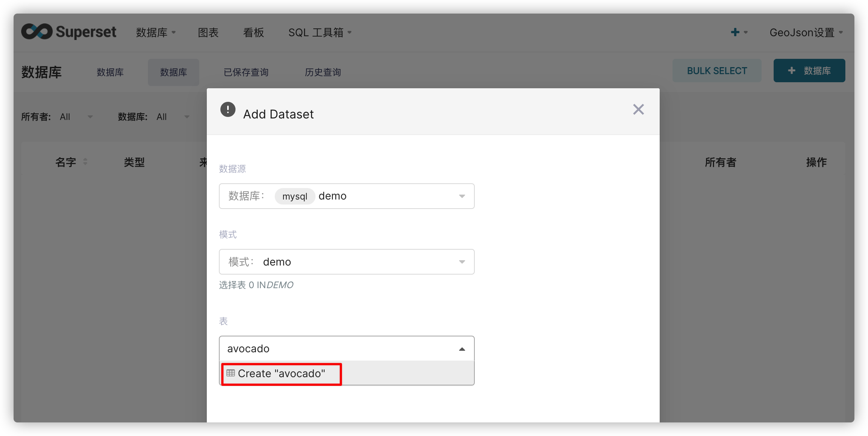Click the plus icon on the 数据库 button

pyautogui.click(x=791, y=71)
